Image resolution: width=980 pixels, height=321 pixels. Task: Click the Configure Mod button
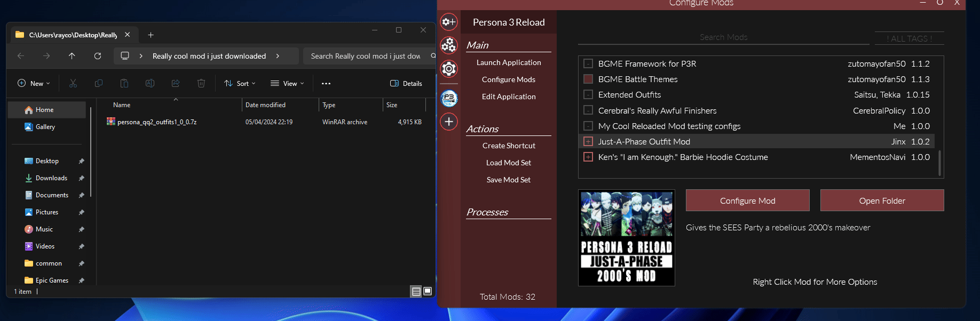(x=747, y=200)
